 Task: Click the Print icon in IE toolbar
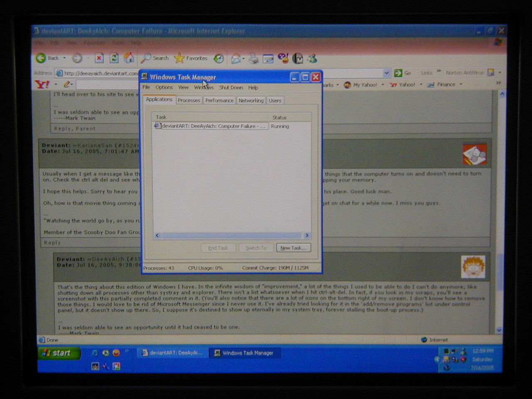coord(254,59)
